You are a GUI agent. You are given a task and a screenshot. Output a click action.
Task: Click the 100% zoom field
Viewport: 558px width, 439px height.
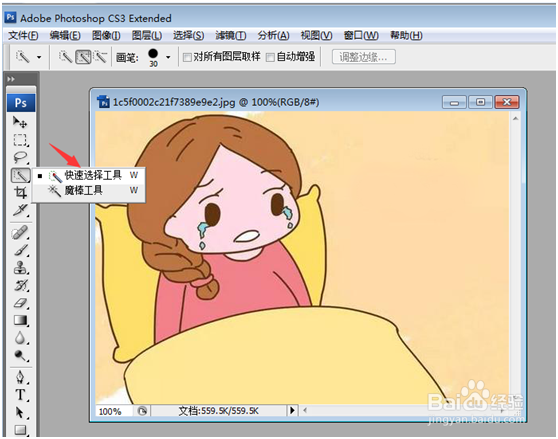[113, 411]
